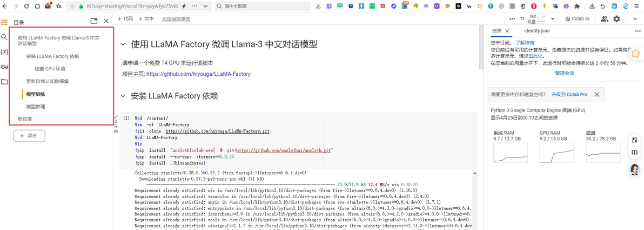Image resolution: width=644 pixels, height=230 pixels.
Task: Pop the 目录 panel into a new tab
Action: point(94,21)
